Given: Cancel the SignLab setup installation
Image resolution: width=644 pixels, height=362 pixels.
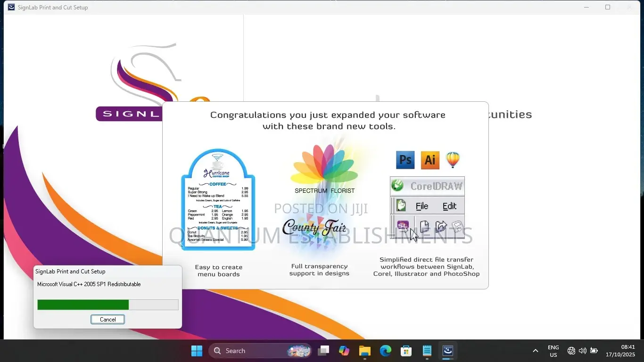Looking at the screenshot, I should click(x=107, y=320).
